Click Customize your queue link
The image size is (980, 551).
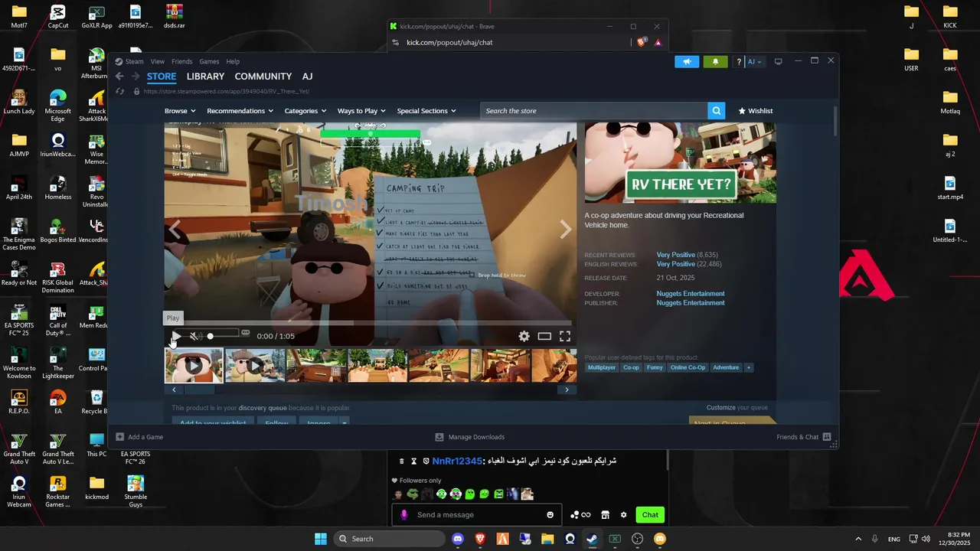[737, 408]
